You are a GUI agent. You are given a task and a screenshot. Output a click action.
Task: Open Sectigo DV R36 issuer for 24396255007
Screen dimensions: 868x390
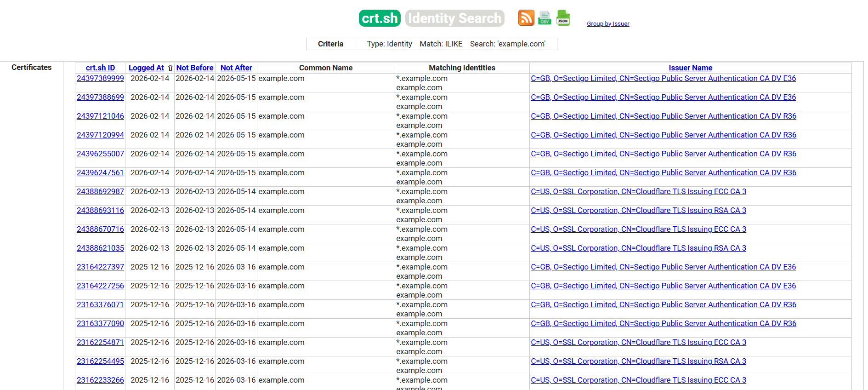click(x=664, y=154)
